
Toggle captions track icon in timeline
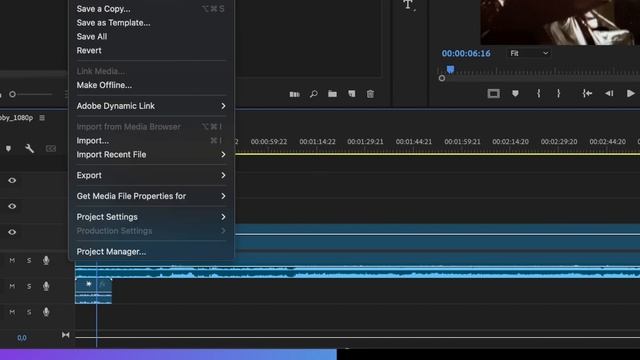tap(51, 149)
